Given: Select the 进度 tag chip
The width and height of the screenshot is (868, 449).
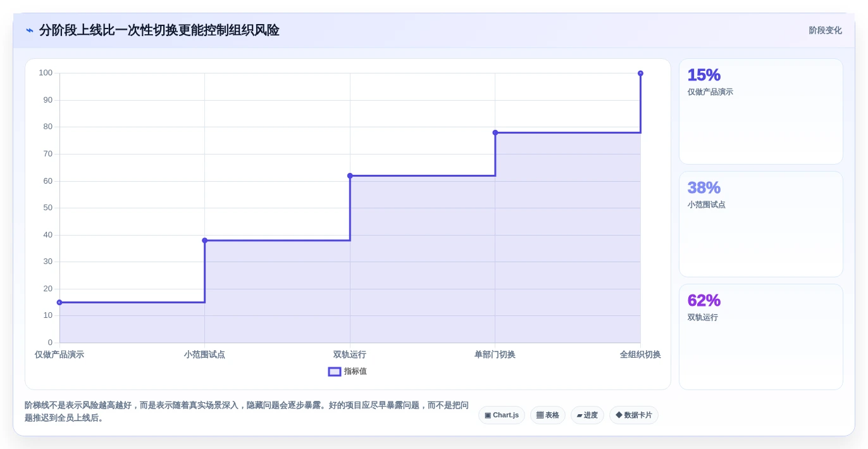Looking at the screenshot, I should coord(587,415).
